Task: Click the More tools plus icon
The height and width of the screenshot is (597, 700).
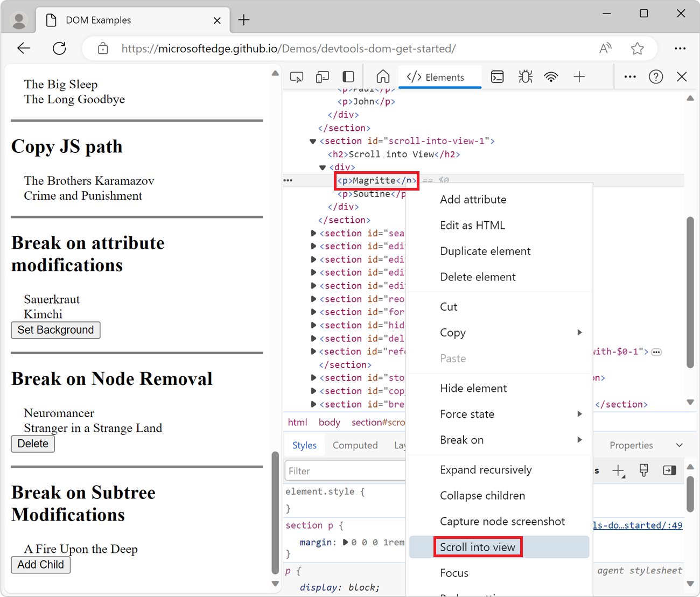Action: [x=579, y=77]
